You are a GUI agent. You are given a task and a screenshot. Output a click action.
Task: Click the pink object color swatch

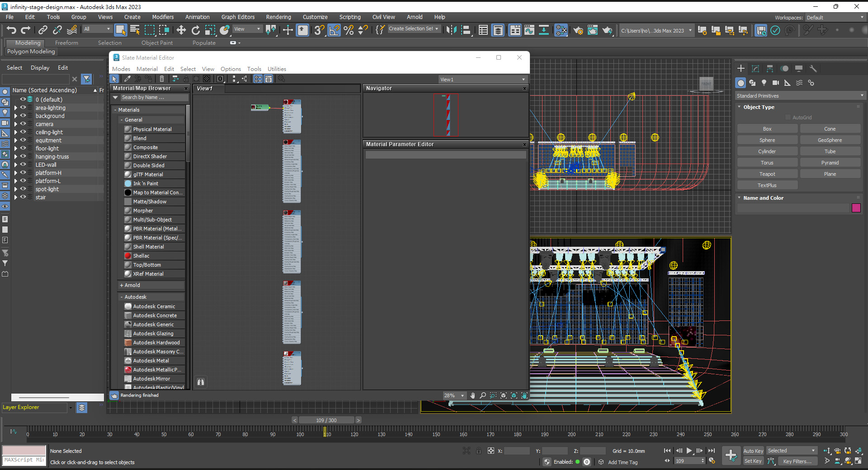pyautogui.click(x=856, y=208)
